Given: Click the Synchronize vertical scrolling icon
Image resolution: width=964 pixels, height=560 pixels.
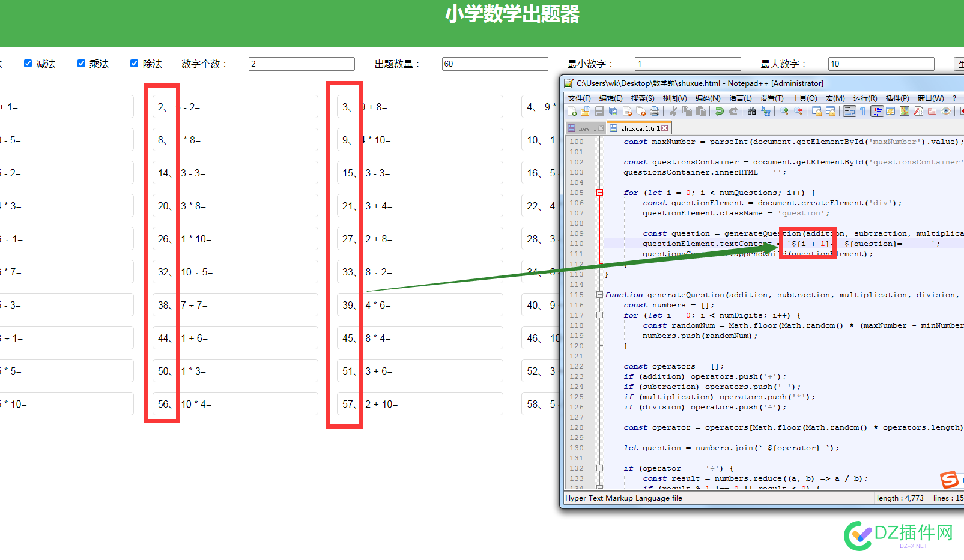Looking at the screenshot, I should (816, 111).
